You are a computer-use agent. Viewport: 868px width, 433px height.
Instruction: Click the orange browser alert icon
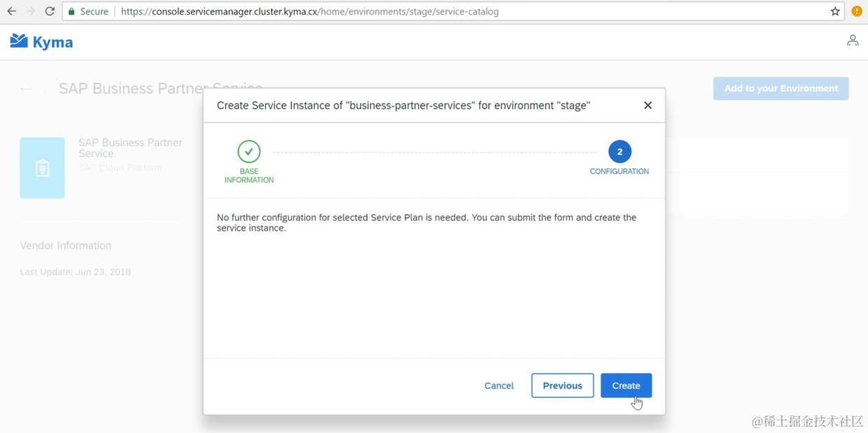(x=857, y=11)
